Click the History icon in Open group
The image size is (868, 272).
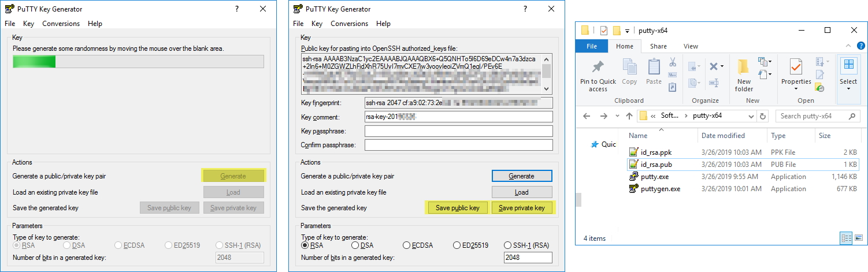[819, 87]
